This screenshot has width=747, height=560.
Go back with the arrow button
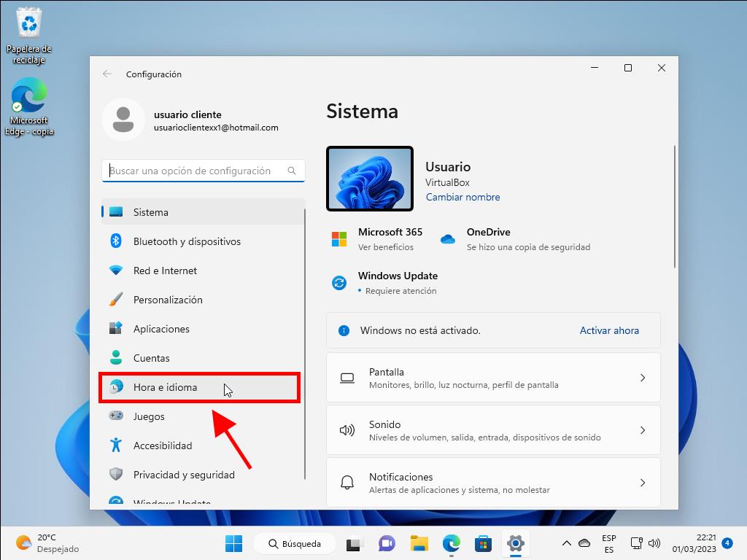(107, 74)
